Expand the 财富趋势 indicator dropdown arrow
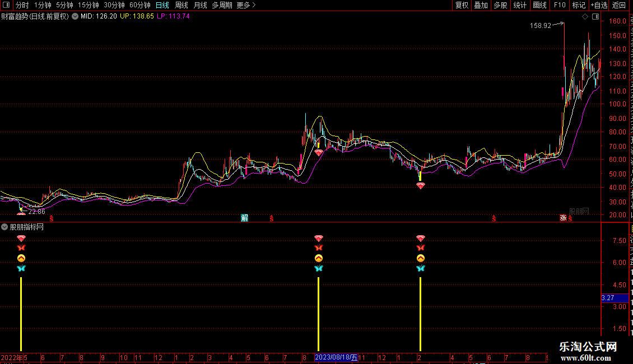 (x=75, y=16)
